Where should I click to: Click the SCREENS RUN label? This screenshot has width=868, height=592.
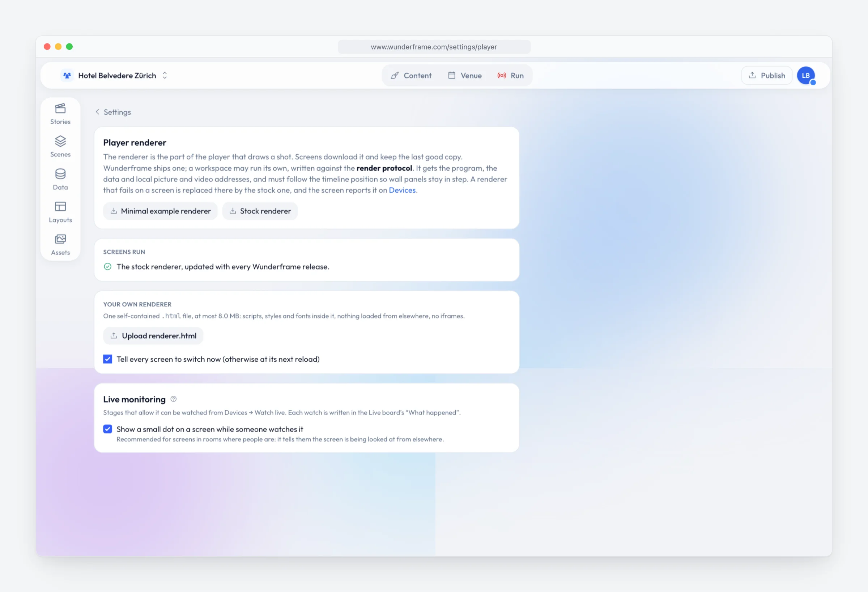click(124, 252)
